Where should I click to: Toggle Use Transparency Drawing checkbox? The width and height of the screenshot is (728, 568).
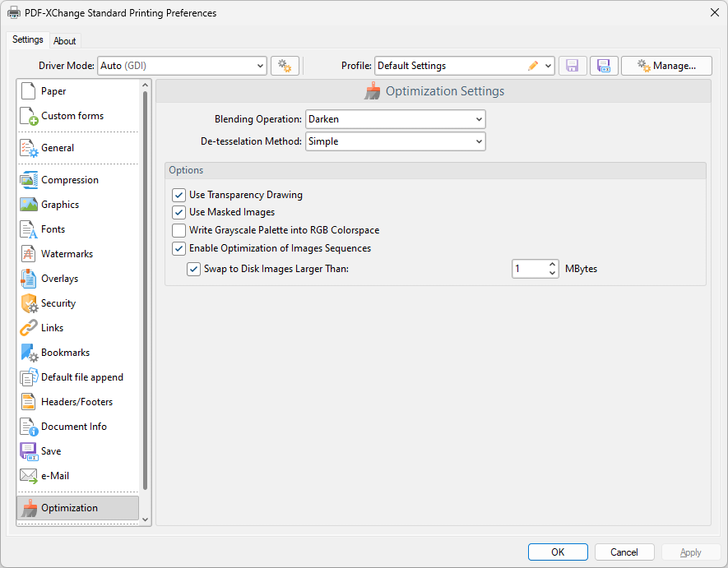pos(179,195)
